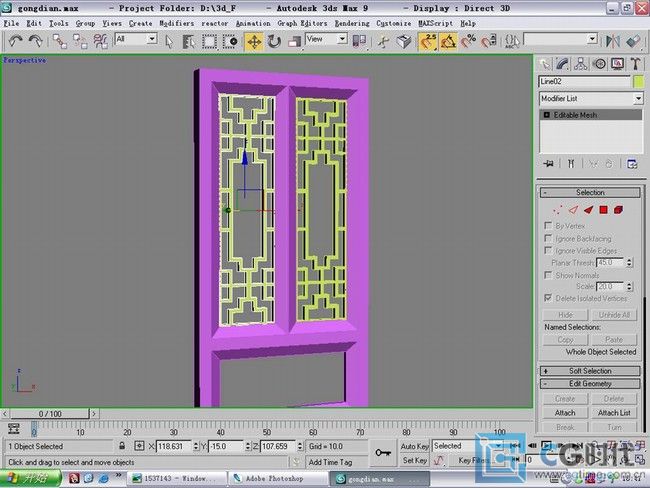
Task: Click the Attach List button
Action: click(x=614, y=413)
